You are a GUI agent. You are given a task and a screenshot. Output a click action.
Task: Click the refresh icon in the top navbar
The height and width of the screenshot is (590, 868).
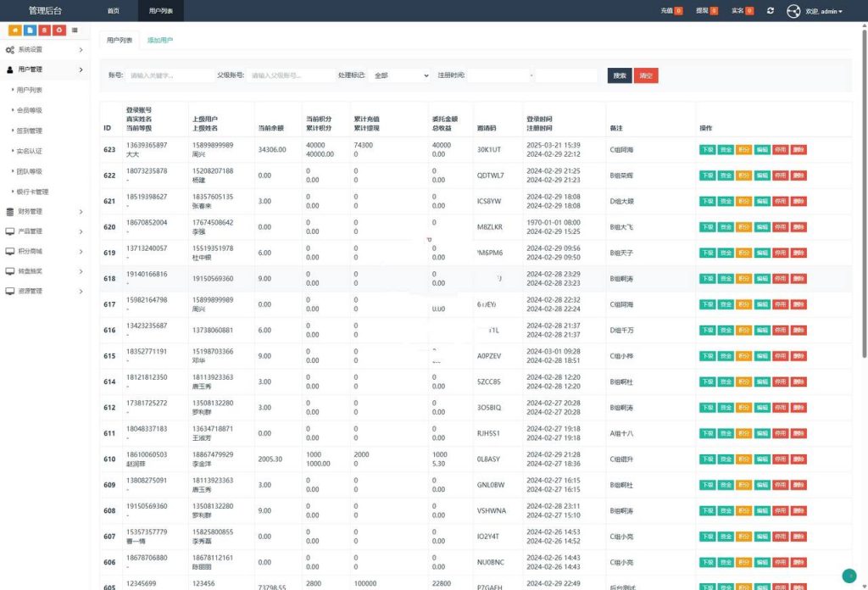point(770,11)
